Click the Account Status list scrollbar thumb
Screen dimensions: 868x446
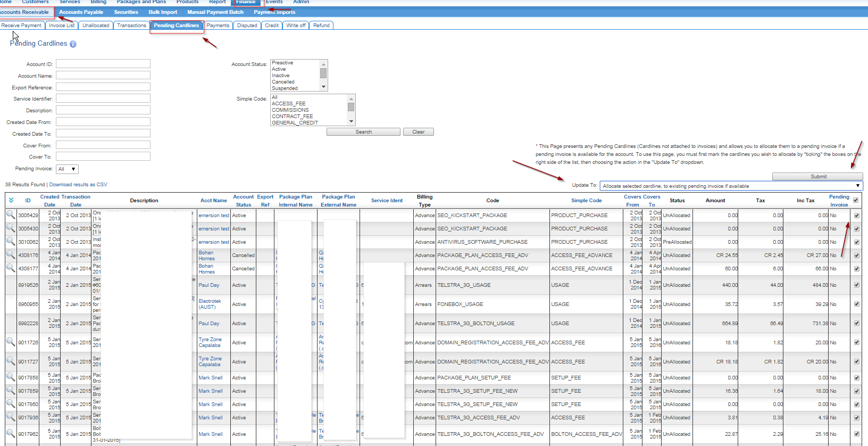tap(323, 73)
